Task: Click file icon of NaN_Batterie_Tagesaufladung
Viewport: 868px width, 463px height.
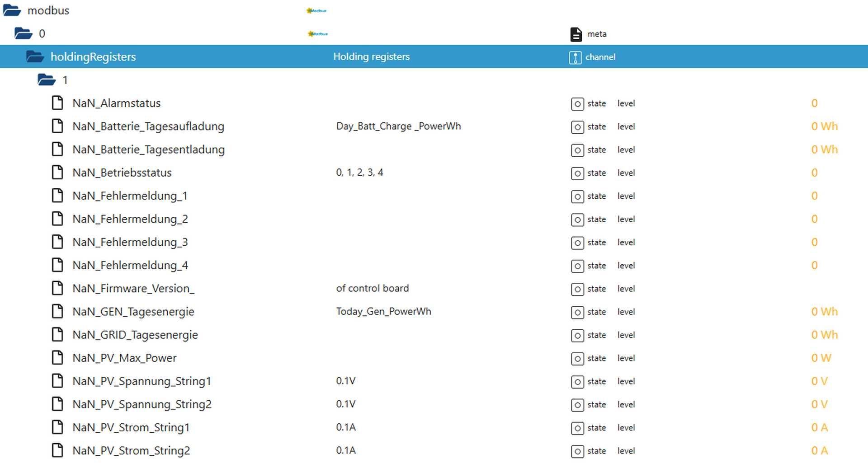Action: click(x=57, y=126)
